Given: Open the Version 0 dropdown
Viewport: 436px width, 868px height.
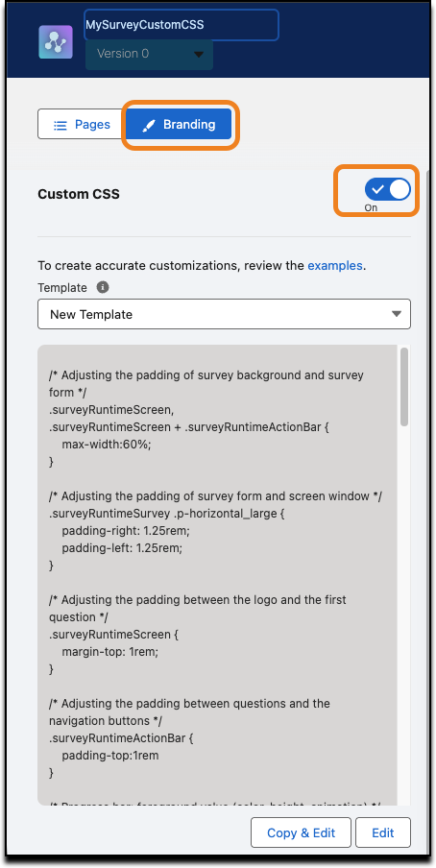Looking at the screenshot, I should 149,54.
